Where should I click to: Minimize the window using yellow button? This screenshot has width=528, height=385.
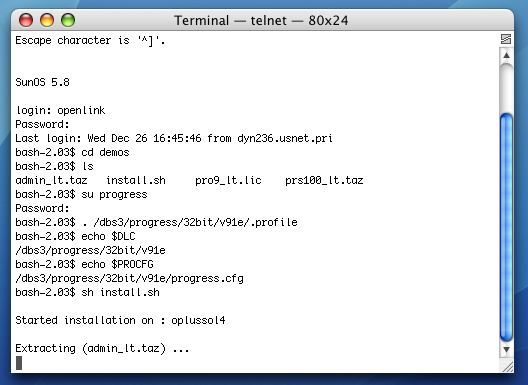tap(47, 20)
